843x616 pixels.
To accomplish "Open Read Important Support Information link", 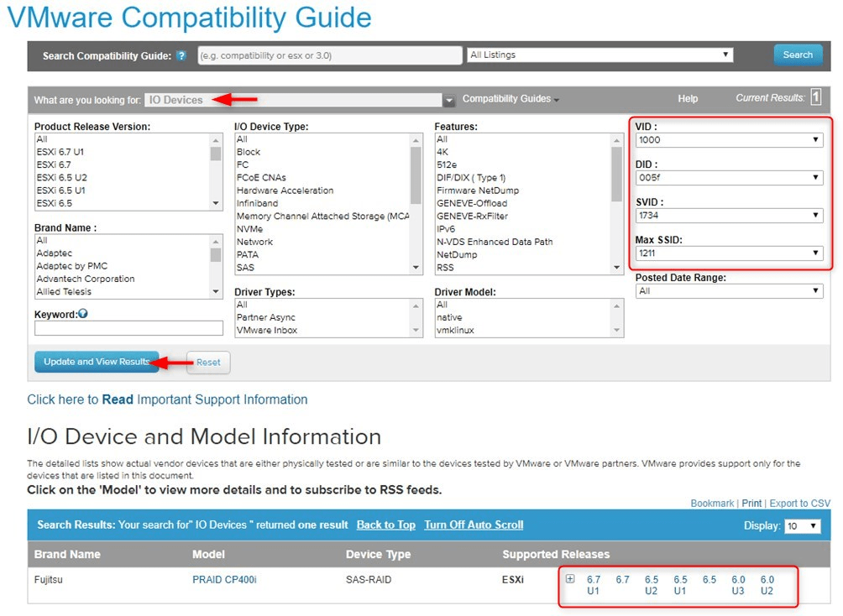I will click(167, 399).
